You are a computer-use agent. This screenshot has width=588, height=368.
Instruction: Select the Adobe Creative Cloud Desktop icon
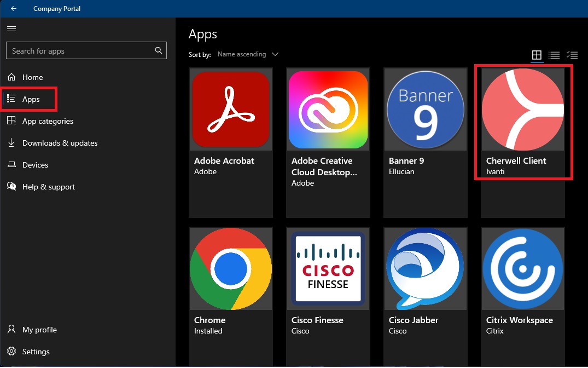coord(328,110)
